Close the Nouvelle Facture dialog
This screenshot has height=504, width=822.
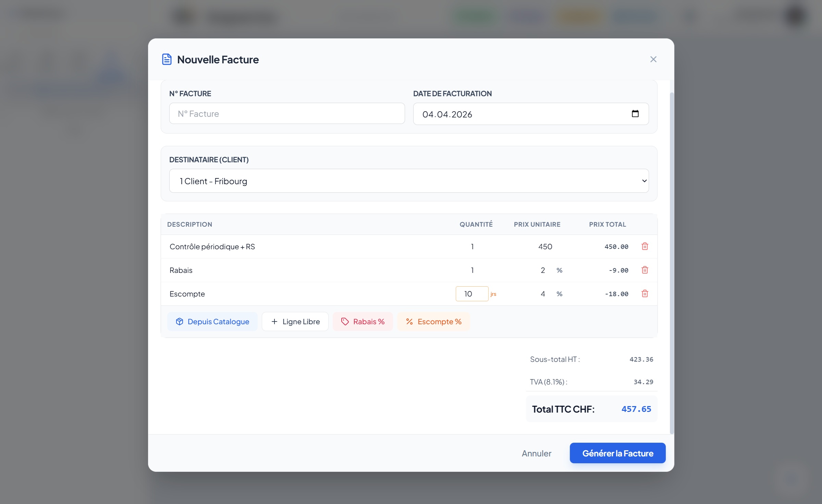pos(653,59)
